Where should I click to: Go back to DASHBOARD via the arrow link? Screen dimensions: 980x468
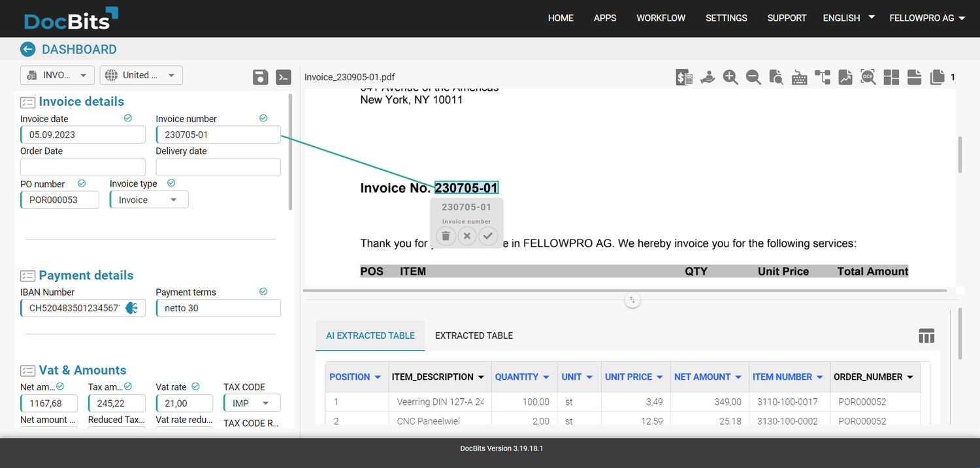(27, 49)
